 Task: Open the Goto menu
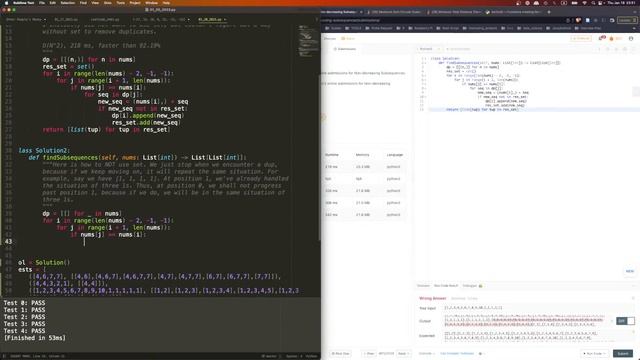[108, 3]
